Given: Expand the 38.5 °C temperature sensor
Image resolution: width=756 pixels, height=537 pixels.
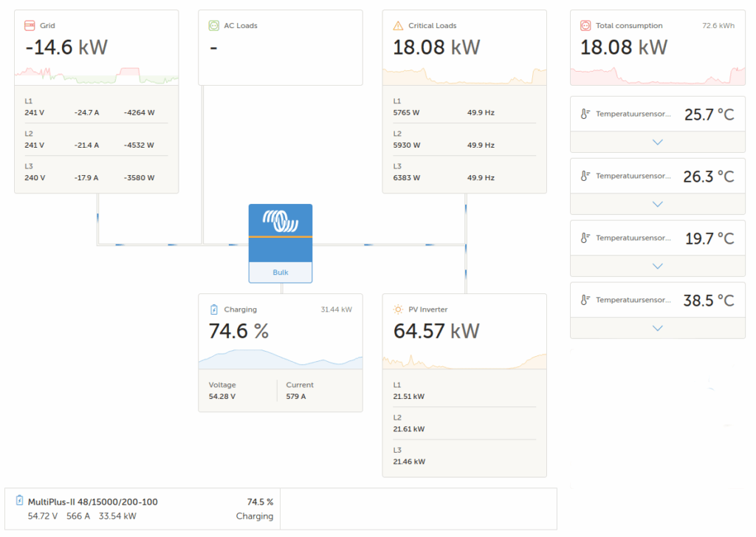Looking at the screenshot, I should (x=658, y=328).
